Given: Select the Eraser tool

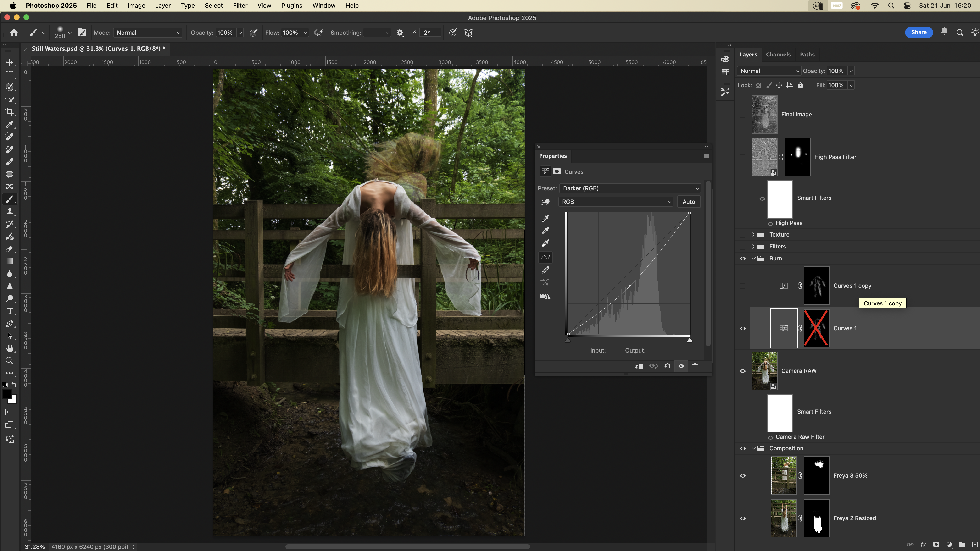Looking at the screenshot, I should [10, 249].
